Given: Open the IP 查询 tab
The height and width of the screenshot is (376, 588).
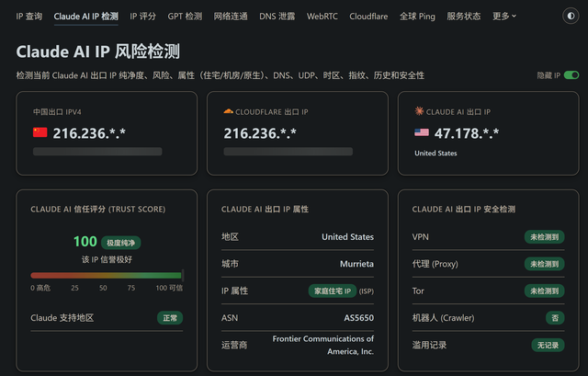Looking at the screenshot, I should tap(29, 17).
